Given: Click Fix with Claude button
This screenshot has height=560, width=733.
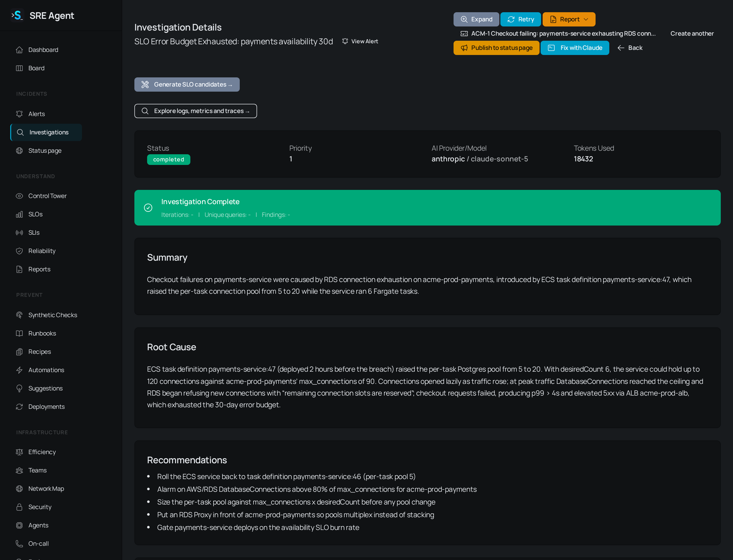Looking at the screenshot, I should 575,48.
